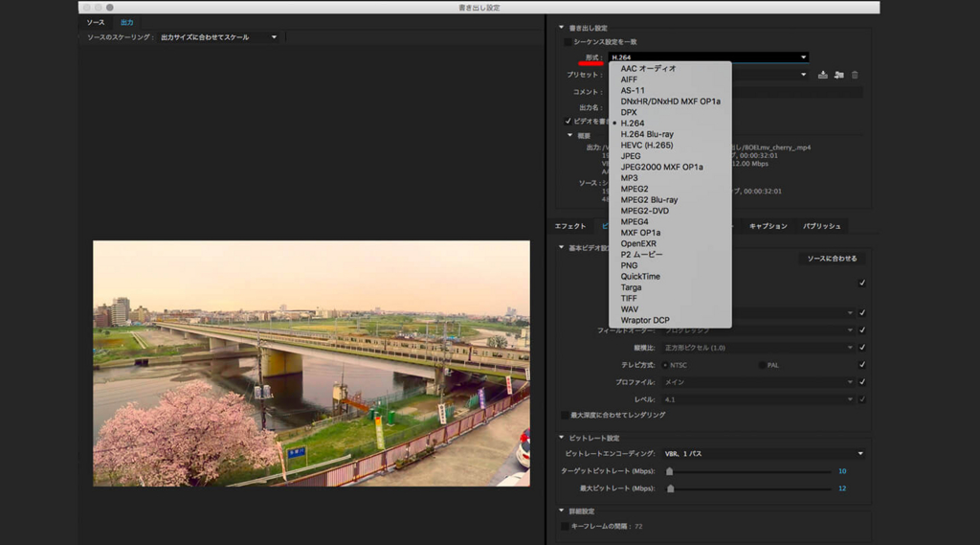Image resolution: width=980 pixels, height=545 pixels.
Task: Collapse the ビットレート設定 section
Action: coord(561,438)
